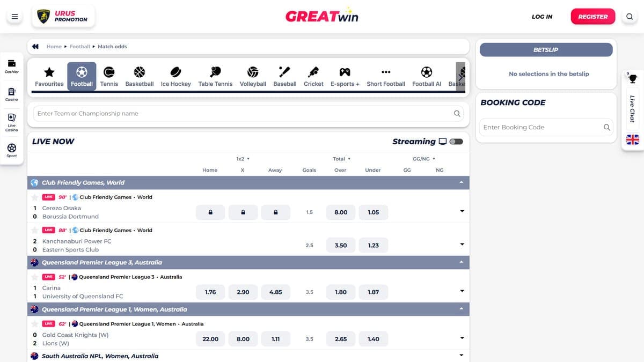Go to Home breadcrumb
The width and height of the screenshot is (644, 362).
pyautogui.click(x=54, y=47)
